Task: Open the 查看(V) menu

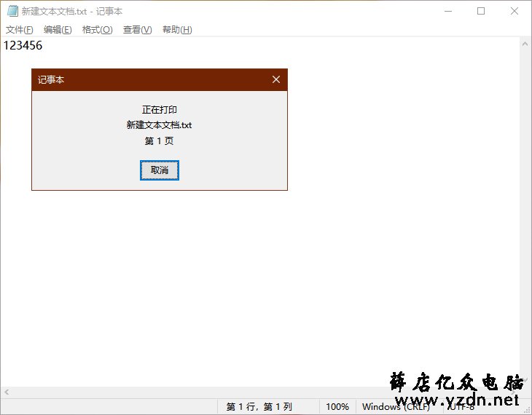Action: point(138,30)
